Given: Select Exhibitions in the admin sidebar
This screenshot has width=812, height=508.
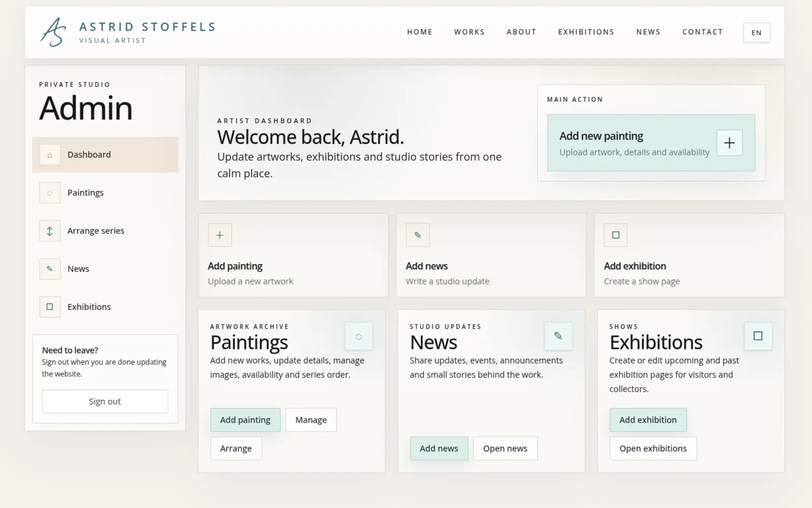Looking at the screenshot, I should click(105, 307).
